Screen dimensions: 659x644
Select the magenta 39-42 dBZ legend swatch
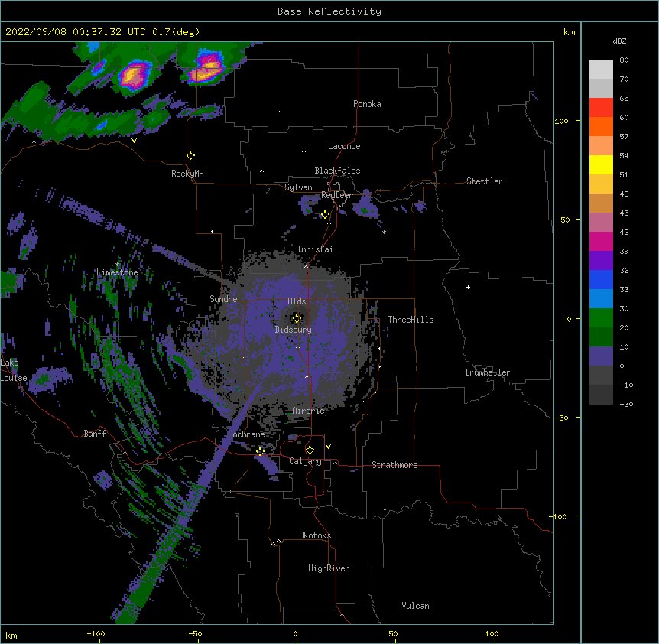click(x=601, y=241)
